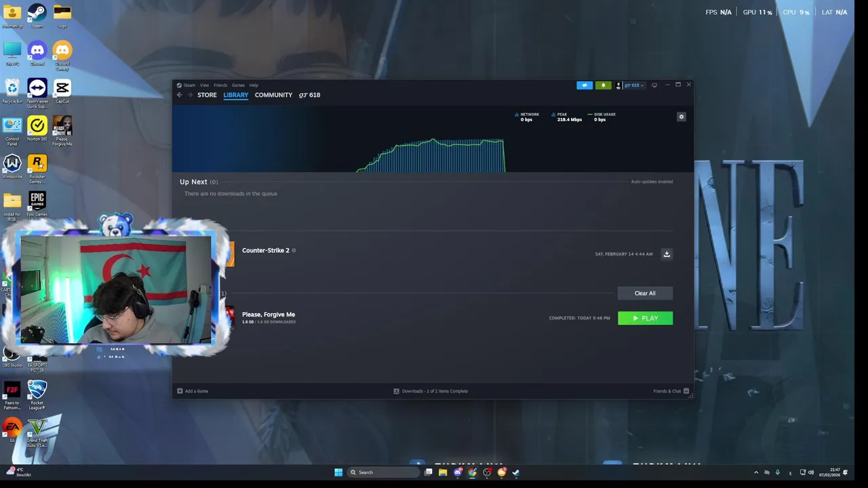Click Downloads status at bottom bar

[x=431, y=391]
